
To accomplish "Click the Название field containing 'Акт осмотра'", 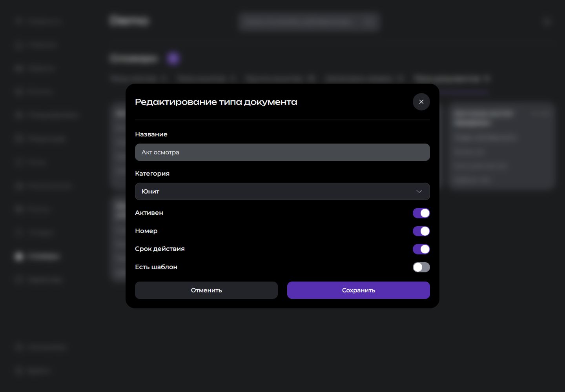I will [x=282, y=152].
